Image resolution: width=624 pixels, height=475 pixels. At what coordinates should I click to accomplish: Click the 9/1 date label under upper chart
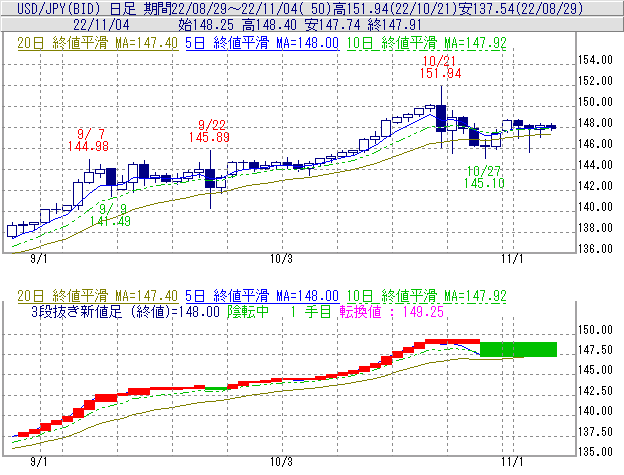point(39,259)
